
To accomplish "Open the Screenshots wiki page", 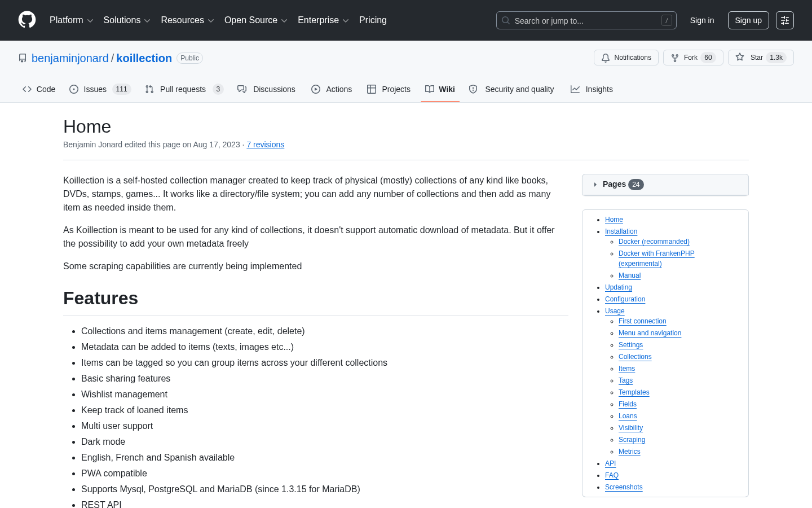I will point(624,487).
